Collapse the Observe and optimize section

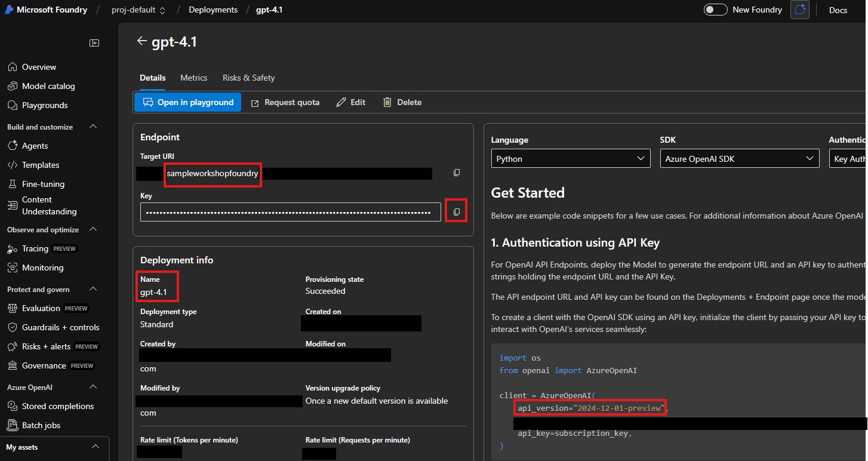pyautogui.click(x=93, y=229)
